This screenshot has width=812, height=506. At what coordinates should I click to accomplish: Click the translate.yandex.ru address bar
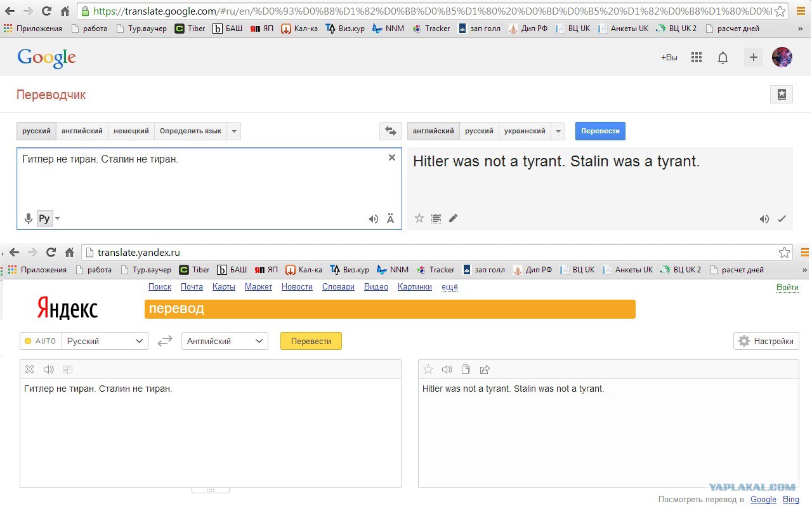pyautogui.click(x=437, y=252)
